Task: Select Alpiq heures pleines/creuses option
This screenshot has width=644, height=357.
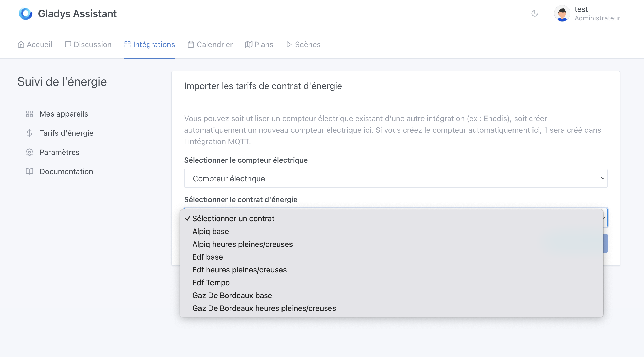Action: tap(242, 244)
